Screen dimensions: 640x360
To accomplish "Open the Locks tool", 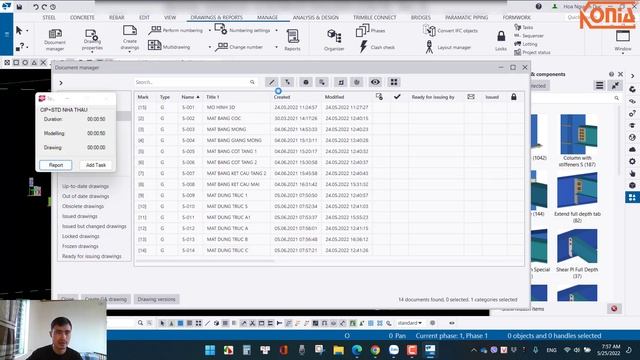I will pyautogui.click(x=501, y=41).
